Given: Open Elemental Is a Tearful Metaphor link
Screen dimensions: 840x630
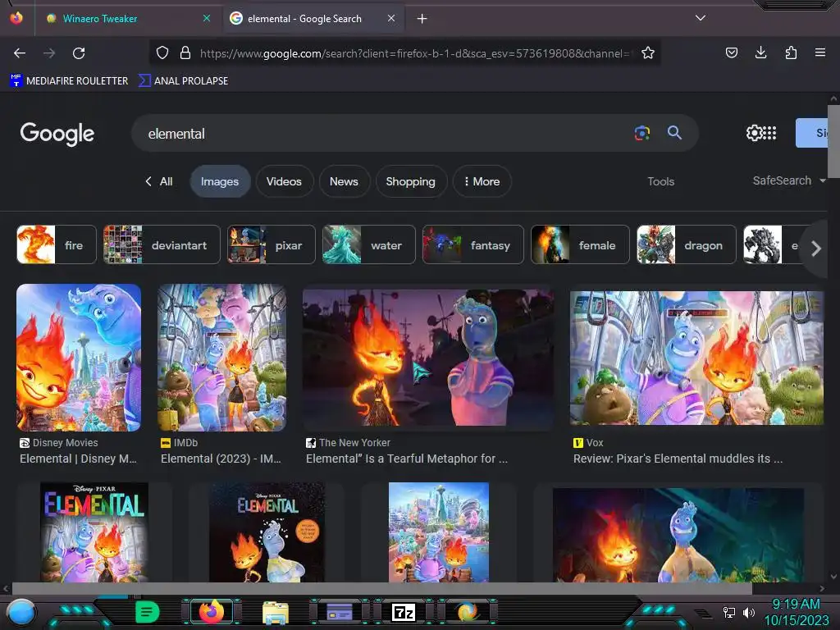Looking at the screenshot, I should tap(407, 459).
